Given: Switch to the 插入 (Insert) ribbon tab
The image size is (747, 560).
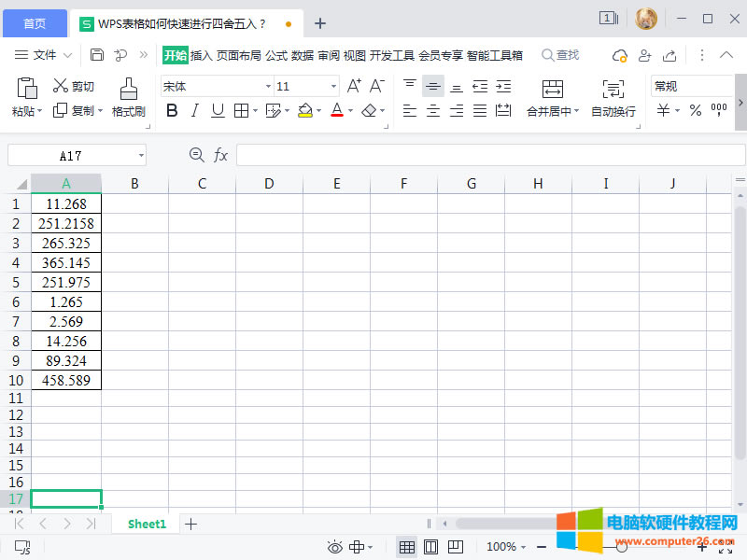Looking at the screenshot, I should (x=202, y=55).
